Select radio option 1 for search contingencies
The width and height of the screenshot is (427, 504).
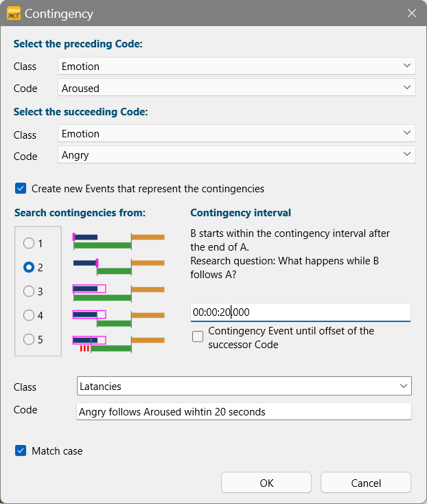pyautogui.click(x=29, y=243)
